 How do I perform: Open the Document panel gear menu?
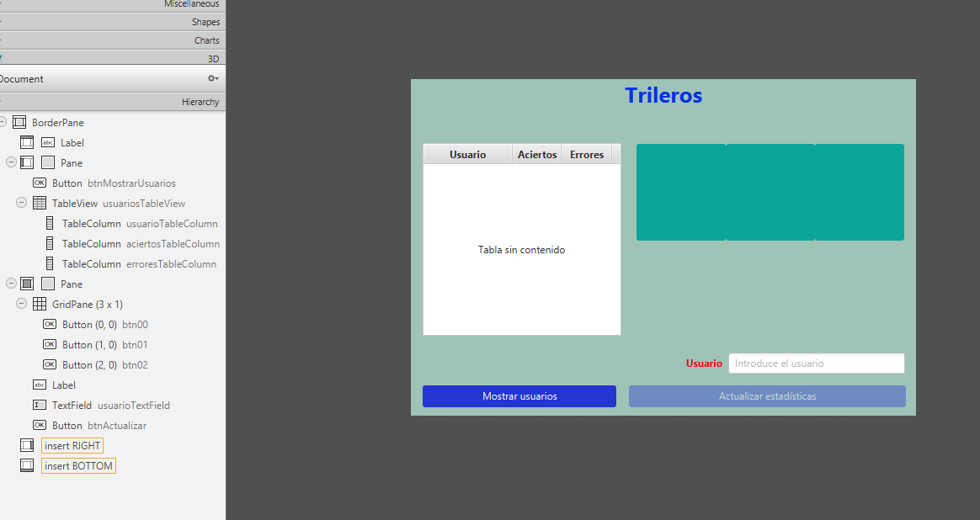point(213,78)
